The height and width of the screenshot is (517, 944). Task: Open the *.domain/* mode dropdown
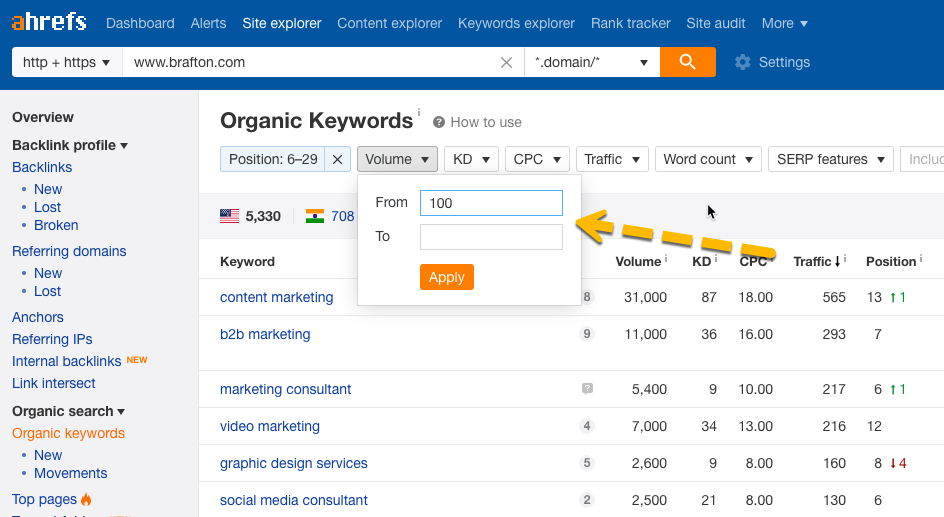coord(592,62)
